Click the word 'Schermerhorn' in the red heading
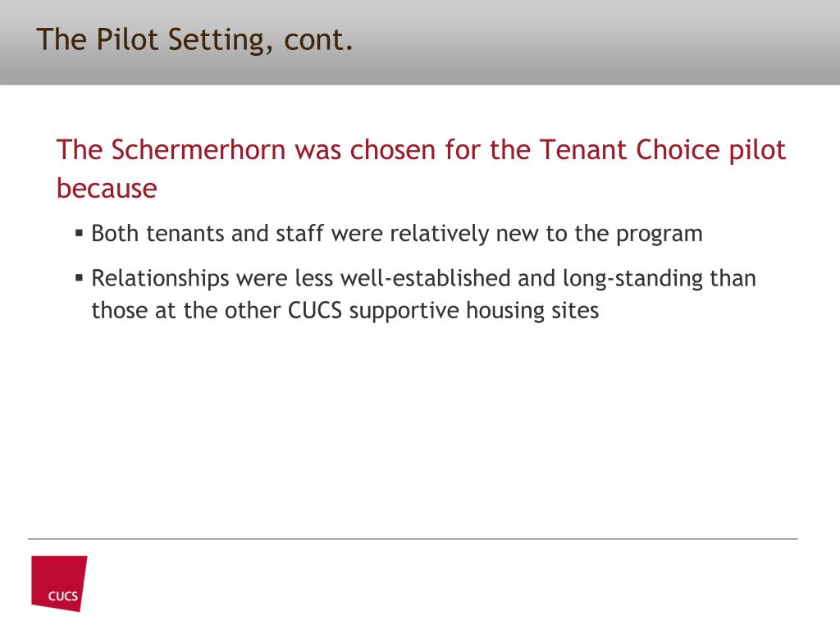Screen dimensions: 840x630 199,149
